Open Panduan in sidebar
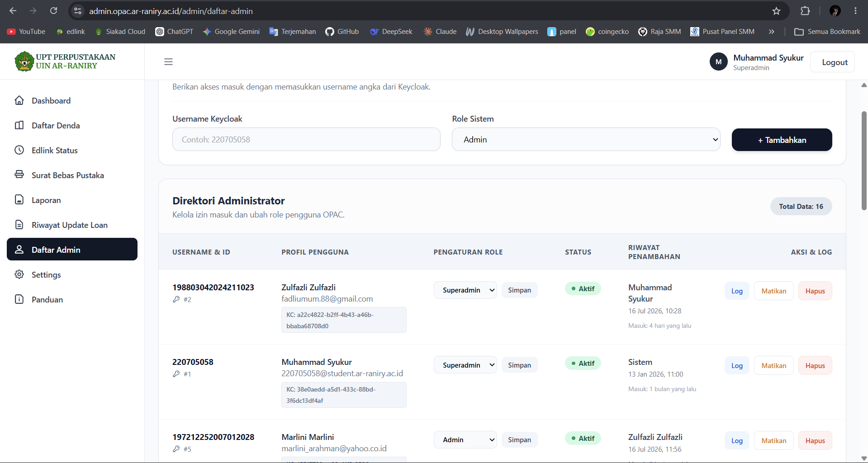This screenshot has width=868, height=463. (x=72, y=299)
